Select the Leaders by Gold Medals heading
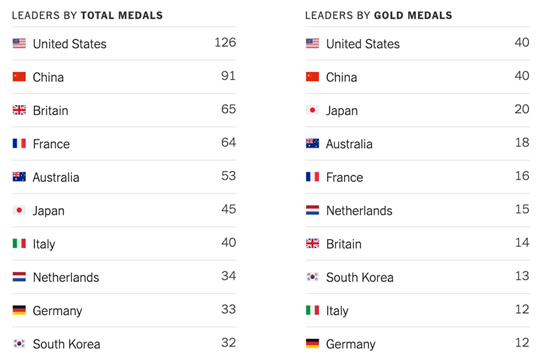The height and width of the screenshot is (360, 540). 378,16
